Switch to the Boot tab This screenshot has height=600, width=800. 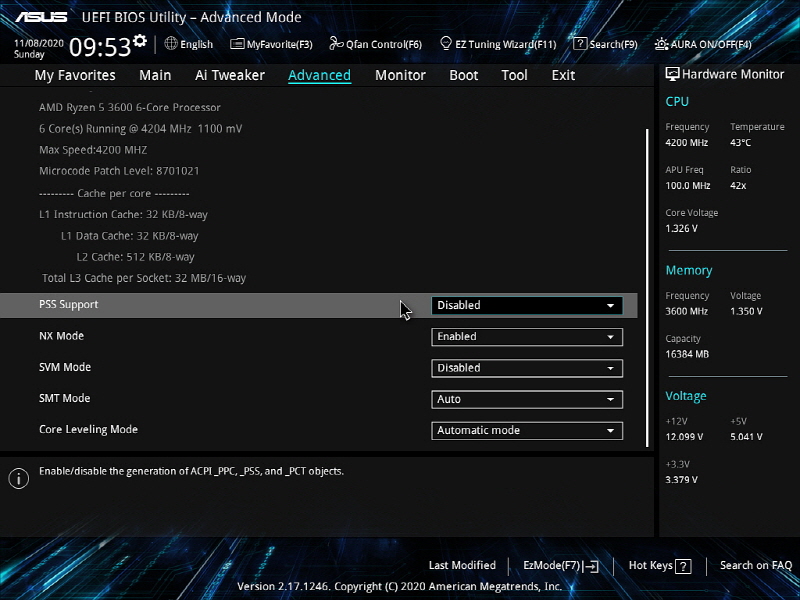pos(463,75)
